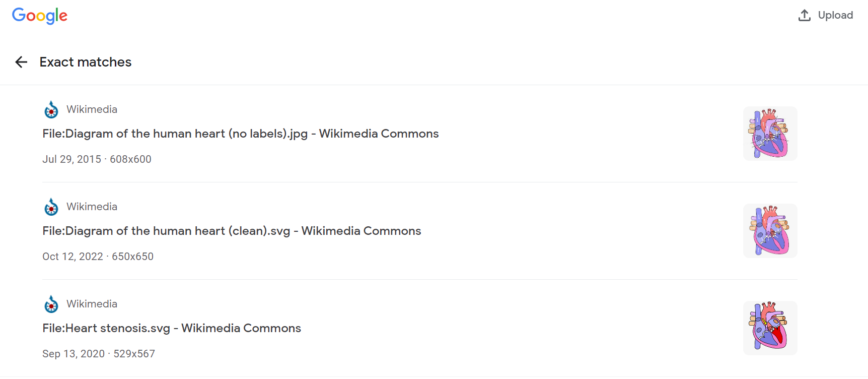Image resolution: width=868 pixels, height=379 pixels.
Task: Open the no labels heart diagram thumbnail
Action: click(770, 134)
